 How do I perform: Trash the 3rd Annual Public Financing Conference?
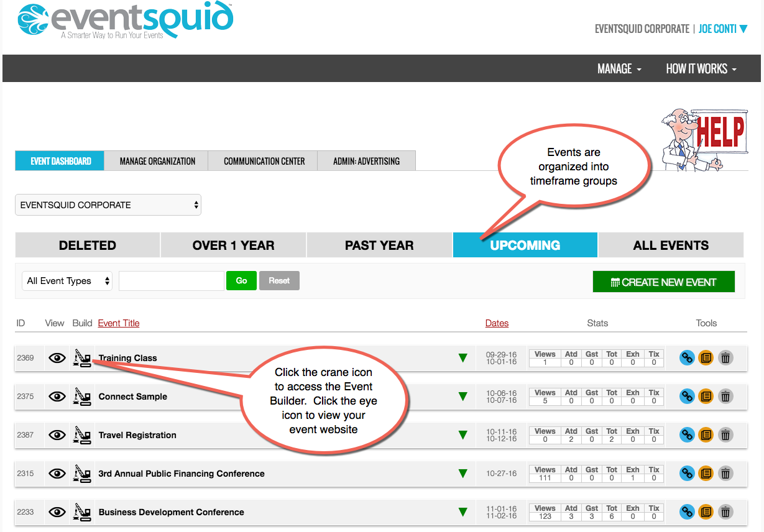coord(725,474)
